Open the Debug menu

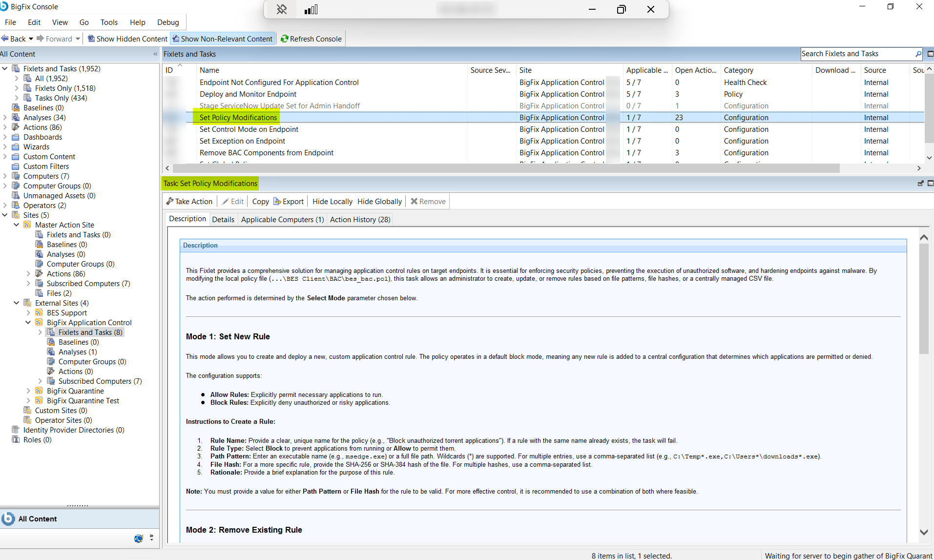click(x=168, y=22)
